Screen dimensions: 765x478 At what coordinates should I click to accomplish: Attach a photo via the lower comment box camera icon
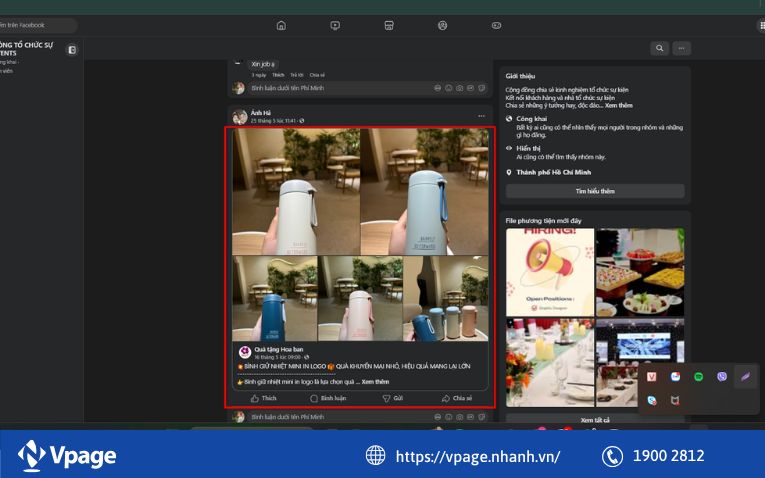[460, 417]
